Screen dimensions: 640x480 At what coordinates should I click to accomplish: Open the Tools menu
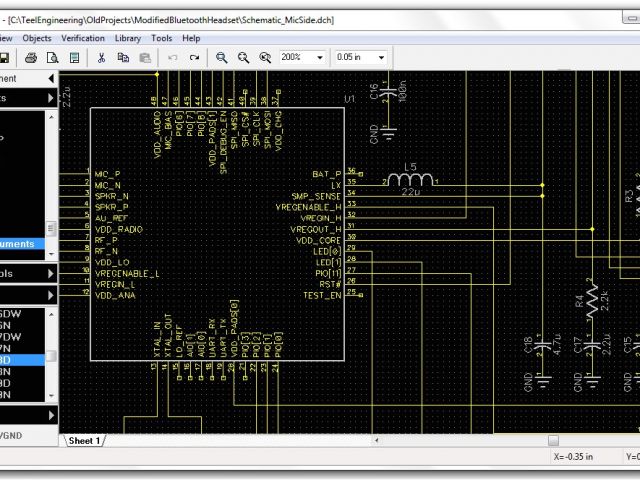click(x=161, y=38)
